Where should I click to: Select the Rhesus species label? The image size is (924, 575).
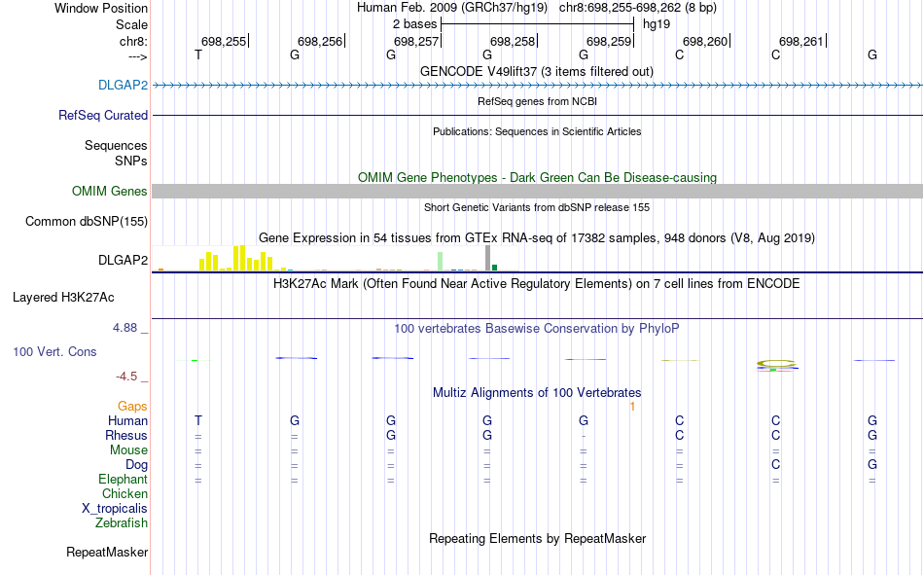(126, 435)
